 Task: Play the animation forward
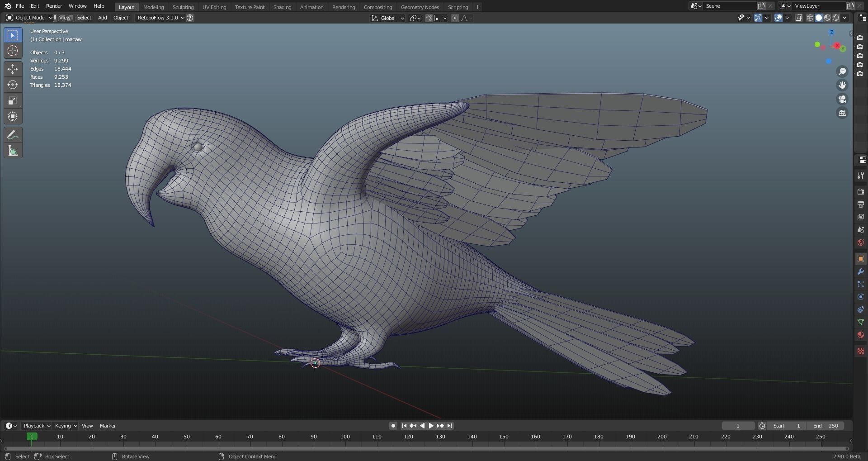click(431, 426)
